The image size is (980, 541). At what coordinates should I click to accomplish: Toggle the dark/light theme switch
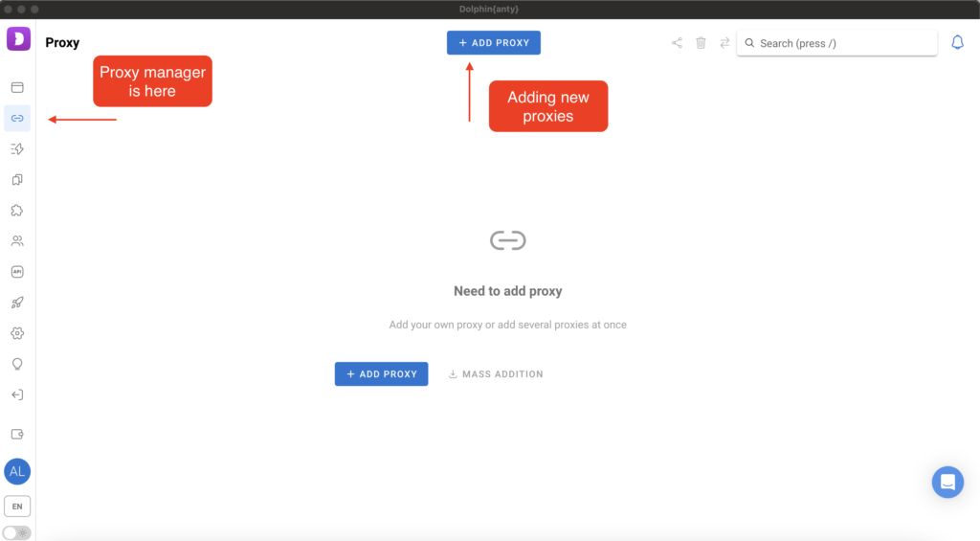[x=17, y=532]
